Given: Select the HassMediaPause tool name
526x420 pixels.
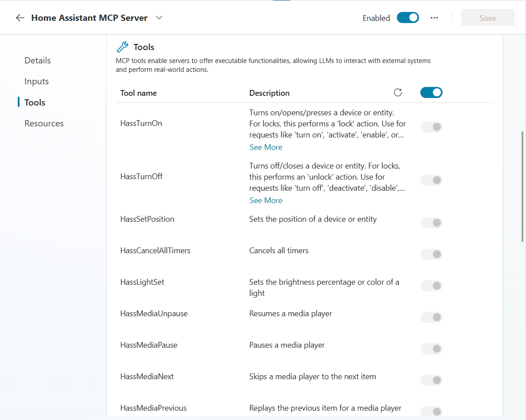Looking at the screenshot, I should click(x=149, y=345).
